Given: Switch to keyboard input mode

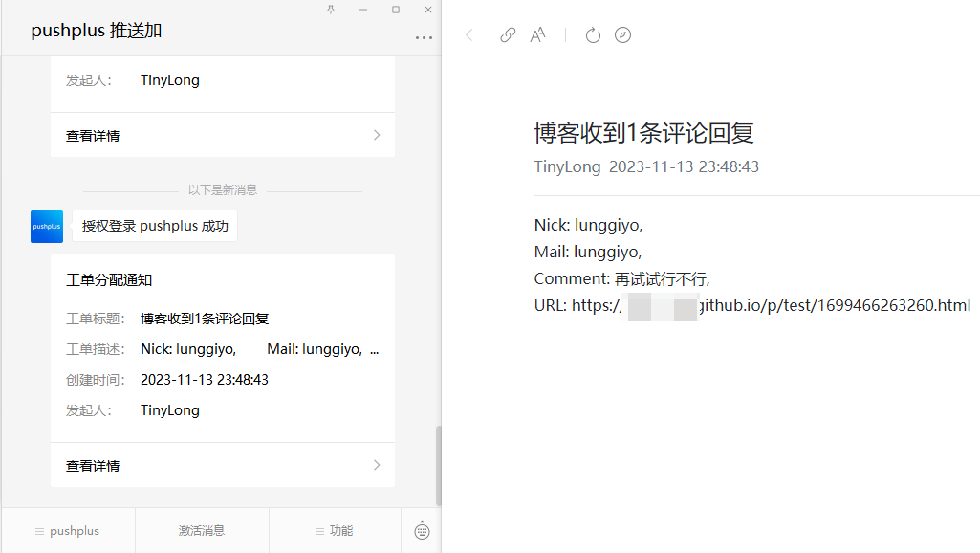Looking at the screenshot, I should pyautogui.click(x=421, y=530).
